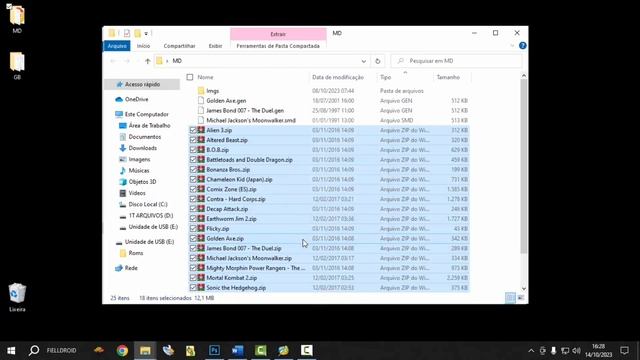Refresh the MD folder view
The width and height of the screenshot is (640, 360).
click(x=378, y=61)
